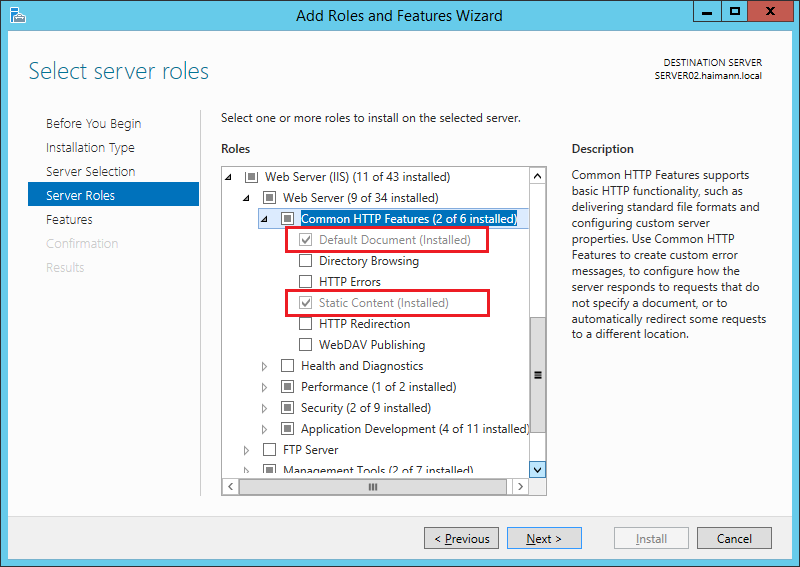The height and width of the screenshot is (567, 800).
Task: Toggle the Performance (1 of 2) checkbox
Action: tap(288, 387)
